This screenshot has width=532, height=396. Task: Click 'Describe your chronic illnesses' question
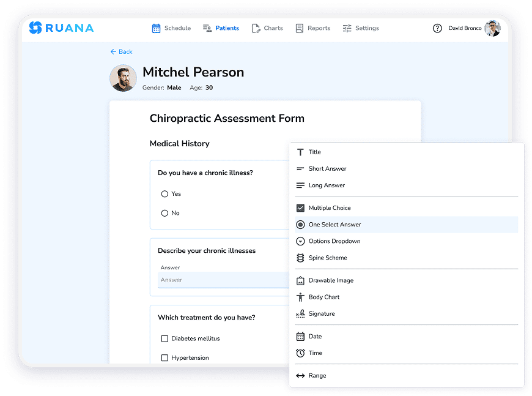pos(207,251)
